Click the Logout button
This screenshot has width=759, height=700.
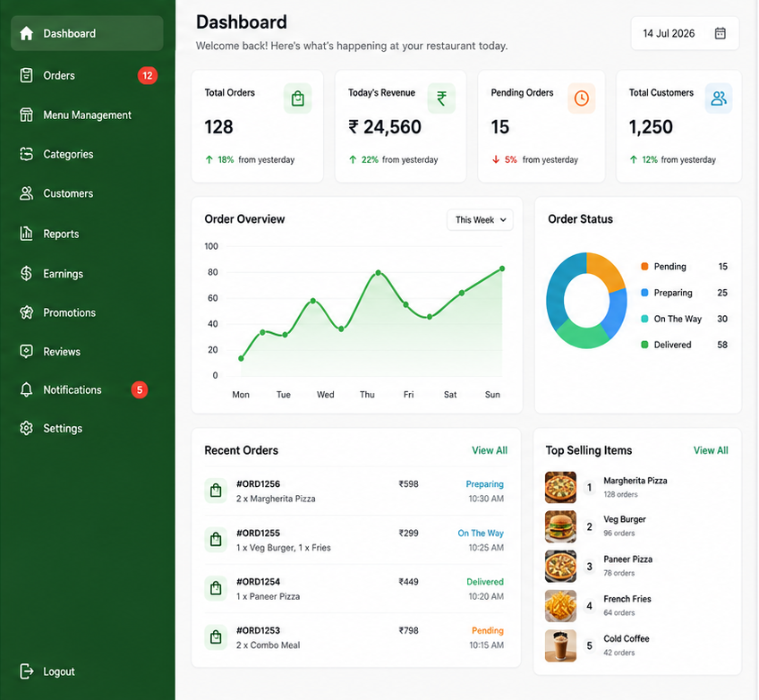coord(47,671)
